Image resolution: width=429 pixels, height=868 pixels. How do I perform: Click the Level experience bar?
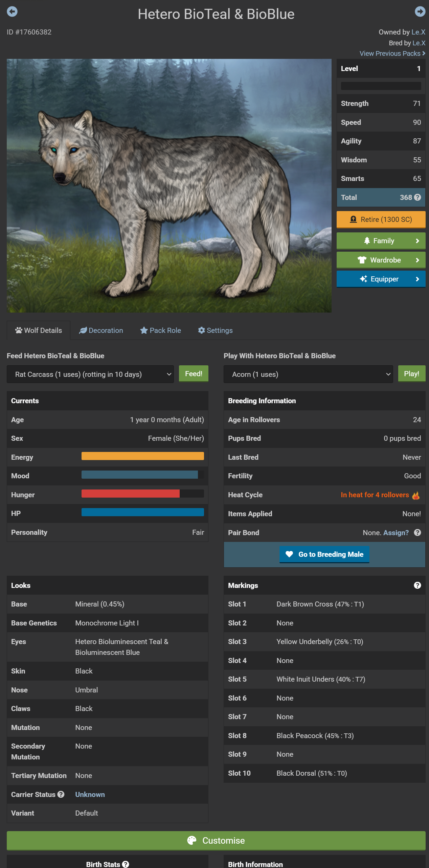(381, 86)
